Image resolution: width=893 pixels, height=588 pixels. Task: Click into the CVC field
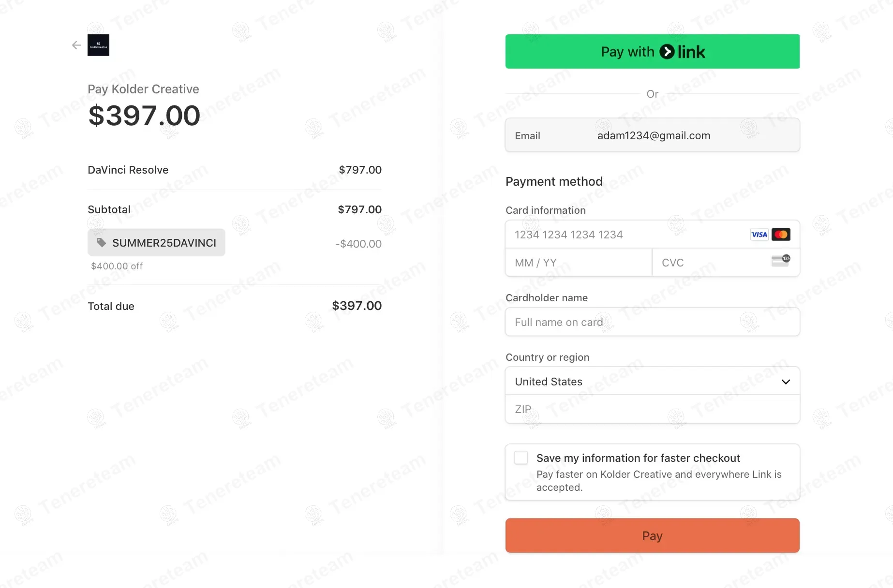711,263
